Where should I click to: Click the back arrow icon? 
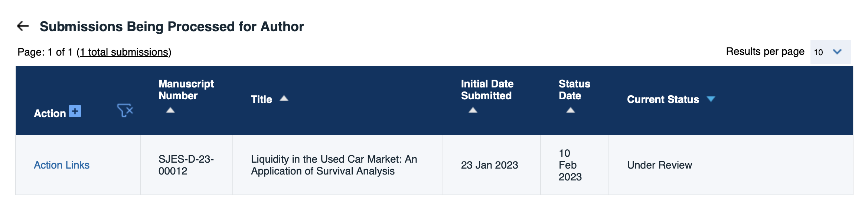click(x=23, y=26)
